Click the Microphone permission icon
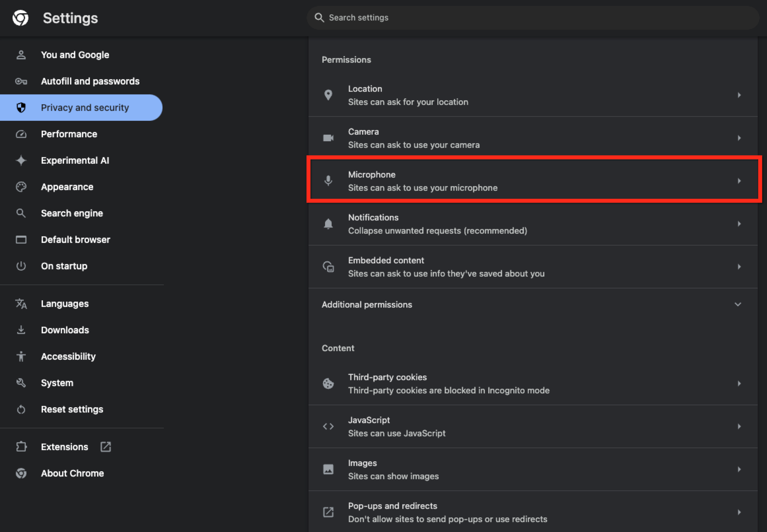The image size is (767, 532). click(x=328, y=181)
